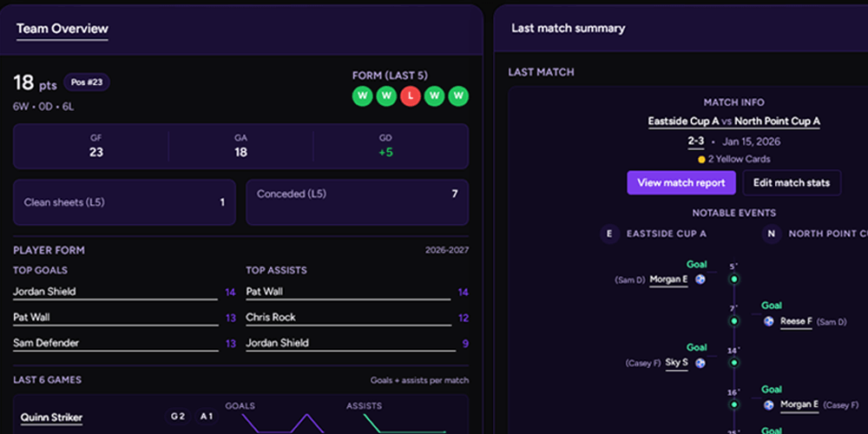Click the A 1 assists badge
The width and height of the screenshot is (868, 434).
click(207, 417)
